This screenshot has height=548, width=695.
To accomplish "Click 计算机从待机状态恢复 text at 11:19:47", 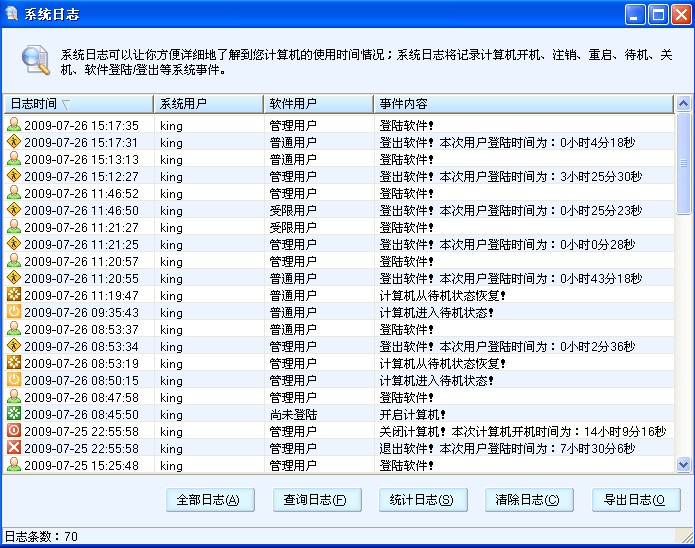I will pyautogui.click(x=442, y=295).
